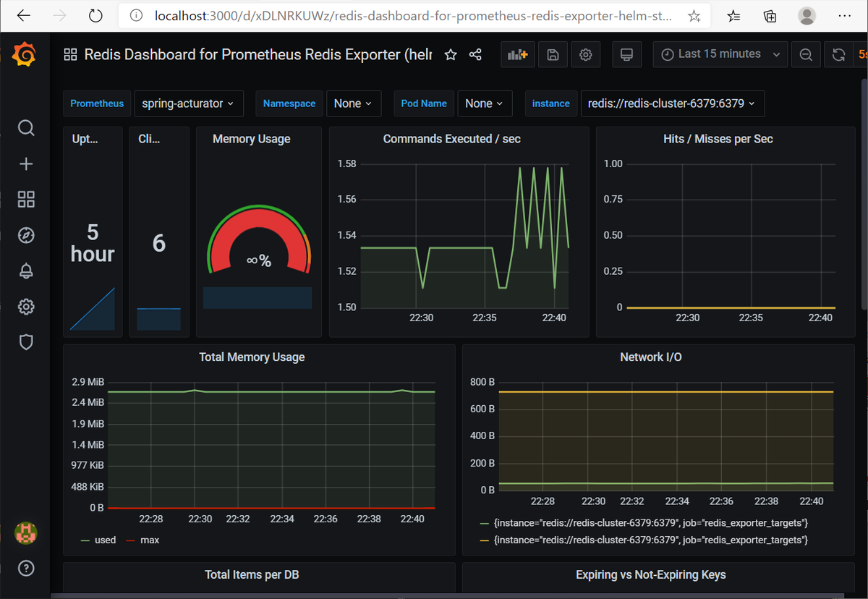868x599 pixels.
Task: Open Total Memory Usage panel menu
Action: tap(252, 357)
